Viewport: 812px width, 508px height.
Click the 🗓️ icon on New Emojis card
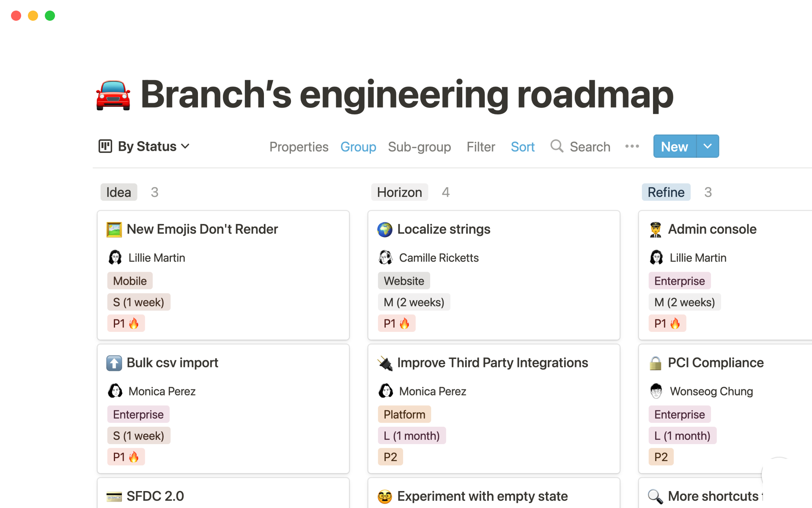115,229
